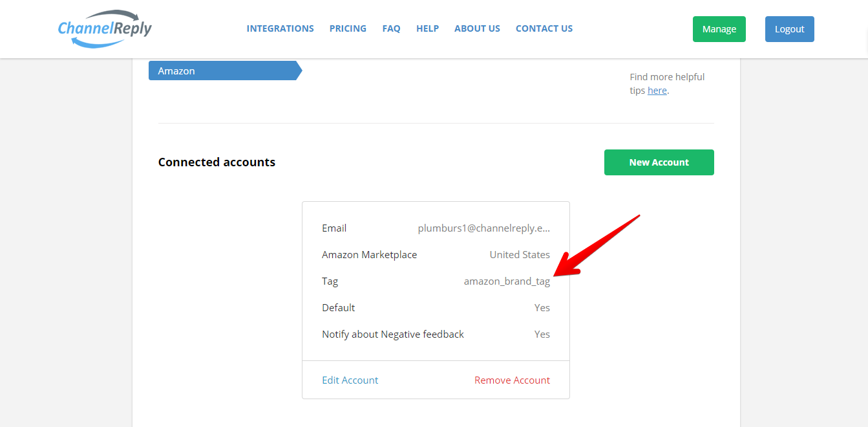
Task: Select the Amazon breadcrumb tab
Action: click(x=225, y=71)
